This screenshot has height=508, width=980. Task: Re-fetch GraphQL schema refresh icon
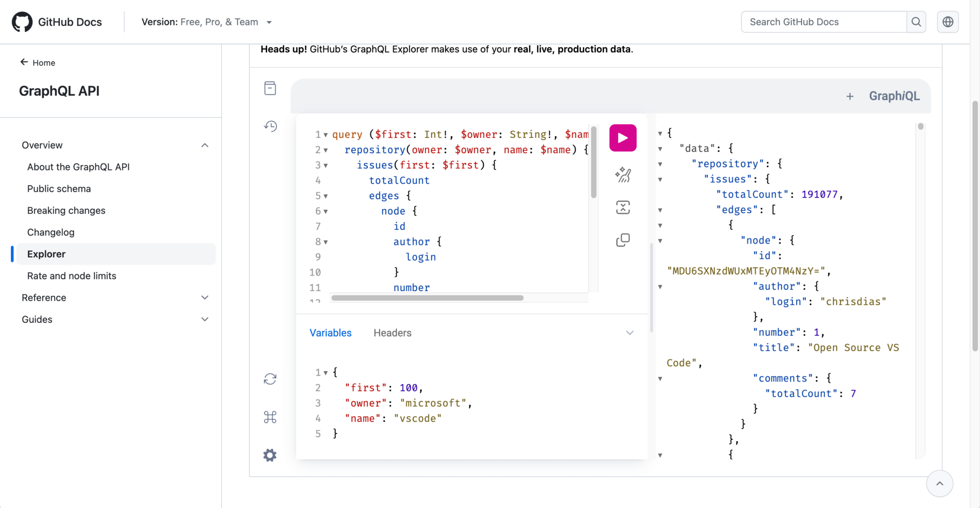point(270,379)
